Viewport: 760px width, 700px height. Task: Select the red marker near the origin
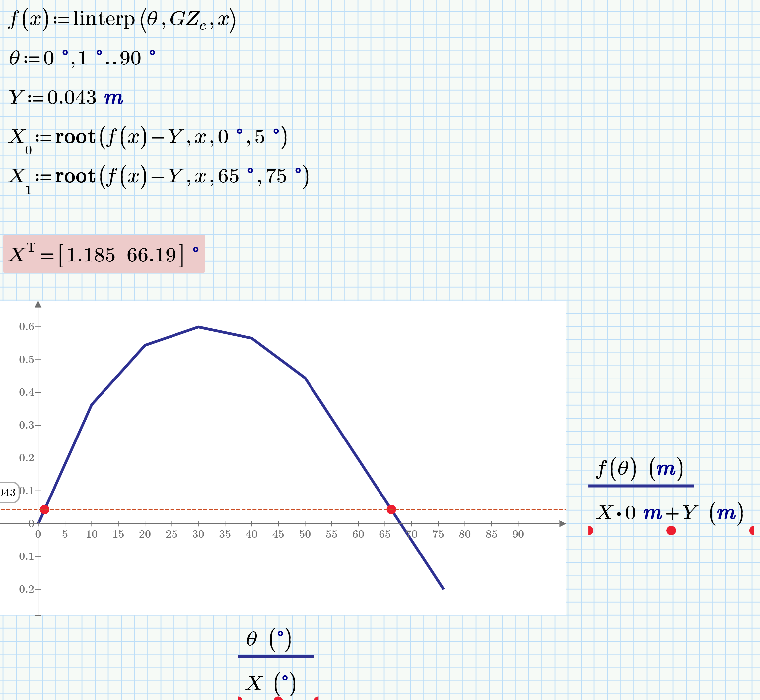[45, 509]
